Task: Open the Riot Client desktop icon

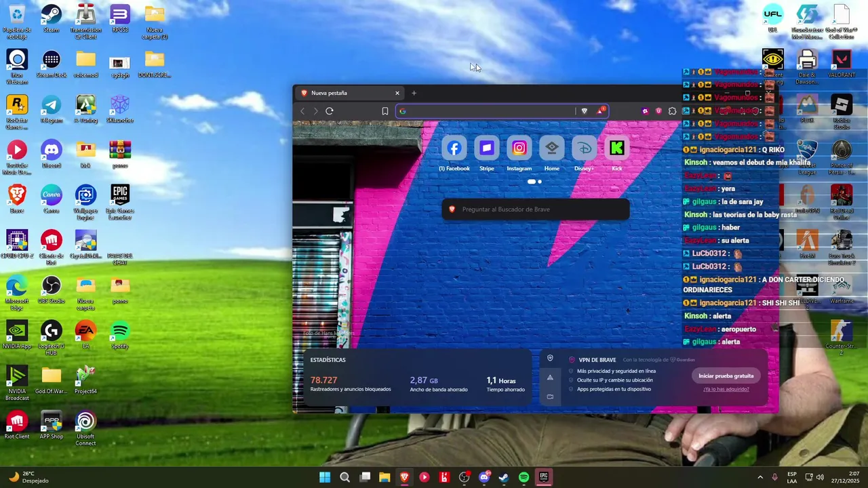Action: coord(17,426)
